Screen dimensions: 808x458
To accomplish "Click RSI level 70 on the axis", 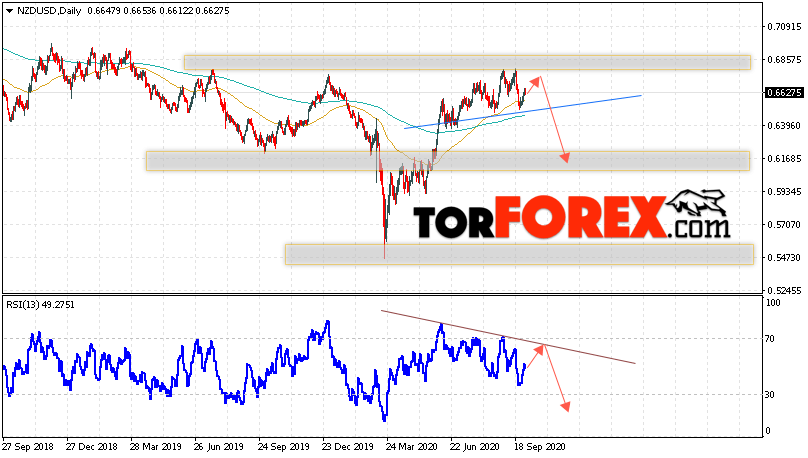I will pyautogui.click(x=769, y=338).
